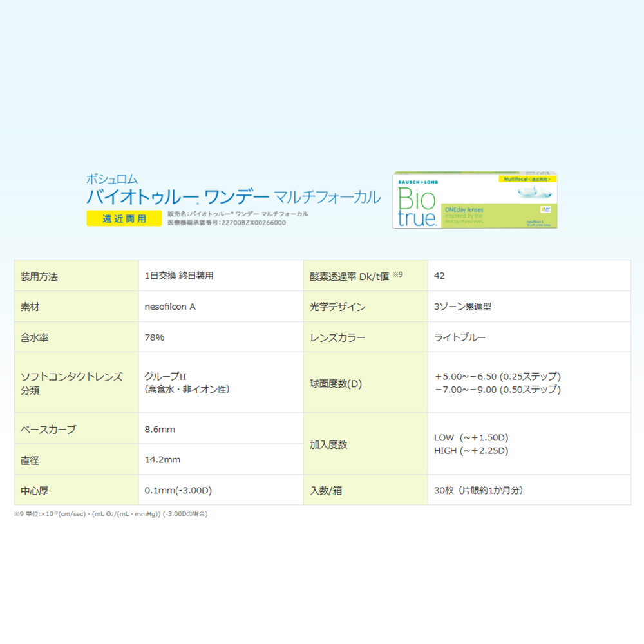Image resolution: width=644 pixels, height=644 pixels.
Task: Click the ボシュロム brand text
Action: point(111,179)
